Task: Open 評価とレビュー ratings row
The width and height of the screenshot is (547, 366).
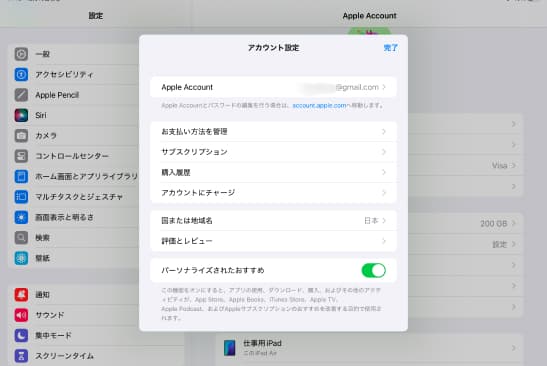Action: (x=273, y=241)
